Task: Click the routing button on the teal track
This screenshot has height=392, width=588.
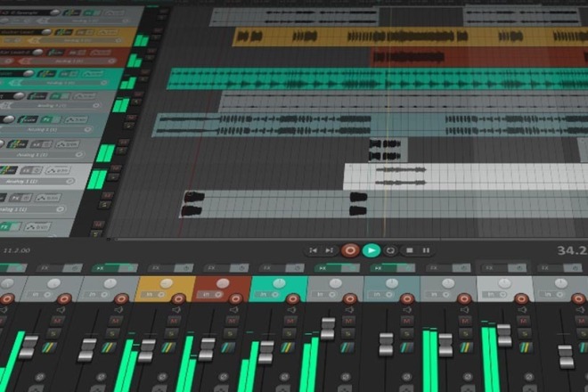Action: pyautogui.click(x=47, y=73)
